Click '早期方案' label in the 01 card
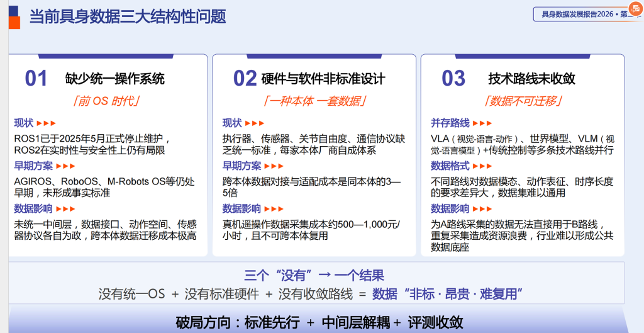The image size is (644, 333). [x=33, y=166]
